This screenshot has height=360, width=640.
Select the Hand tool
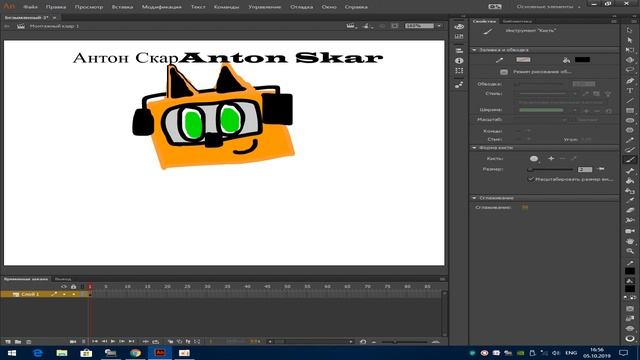click(629, 241)
